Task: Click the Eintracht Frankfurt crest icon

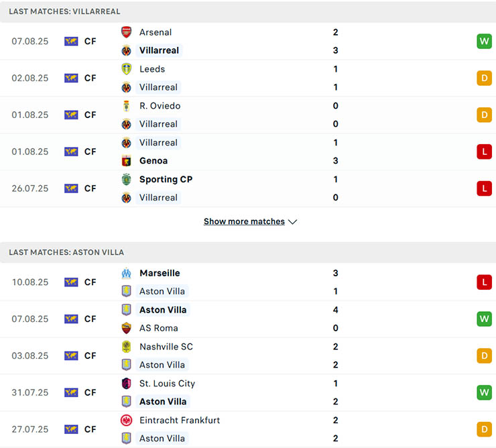Action: click(126, 421)
